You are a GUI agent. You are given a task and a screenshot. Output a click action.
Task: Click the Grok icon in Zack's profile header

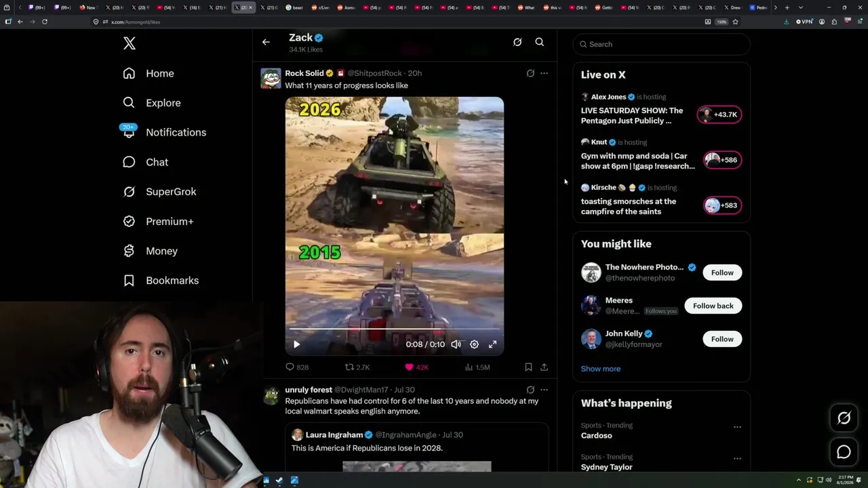[x=517, y=42]
